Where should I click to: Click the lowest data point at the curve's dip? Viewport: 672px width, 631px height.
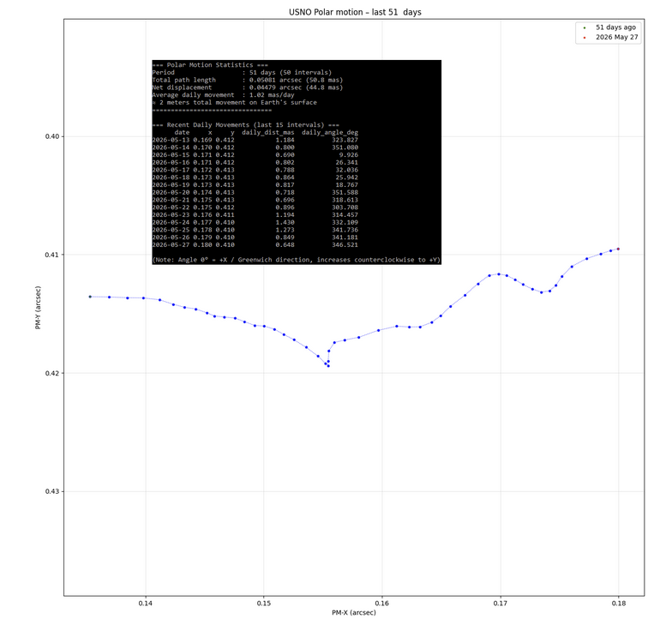coord(328,366)
